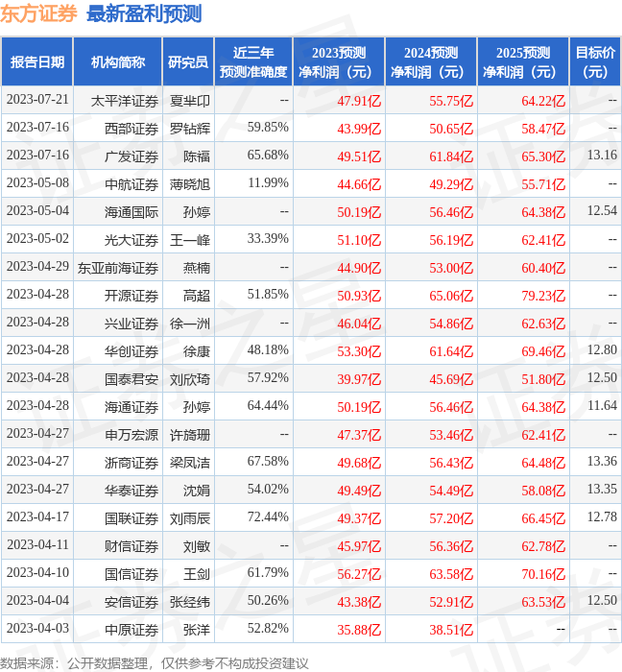Click target price 11.64
622x672 pixels.
(x=602, y=406)
